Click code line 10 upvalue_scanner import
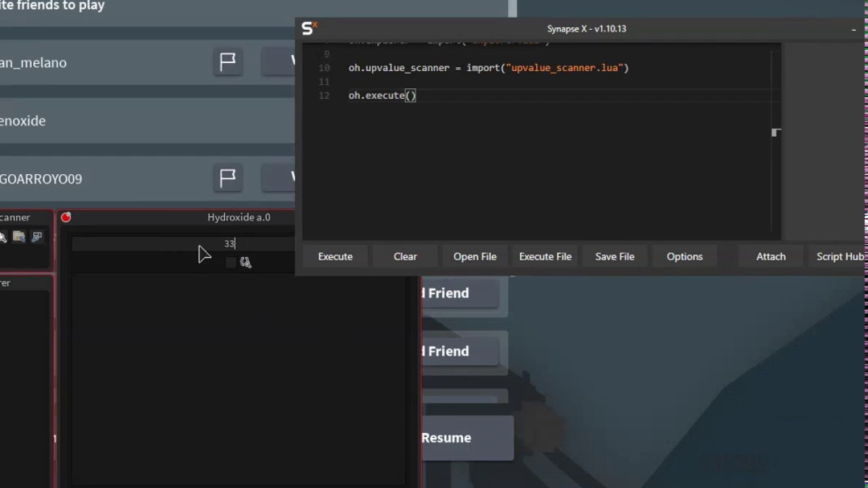 click(x=488, y=68)
